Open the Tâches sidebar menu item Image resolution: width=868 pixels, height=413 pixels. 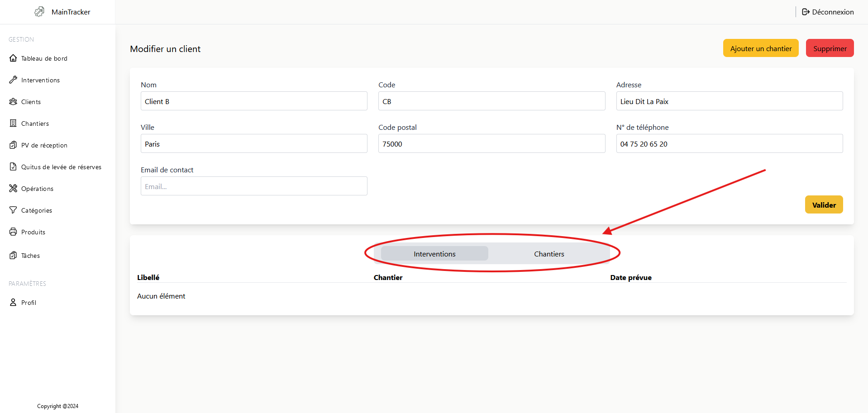coord(30,256)
